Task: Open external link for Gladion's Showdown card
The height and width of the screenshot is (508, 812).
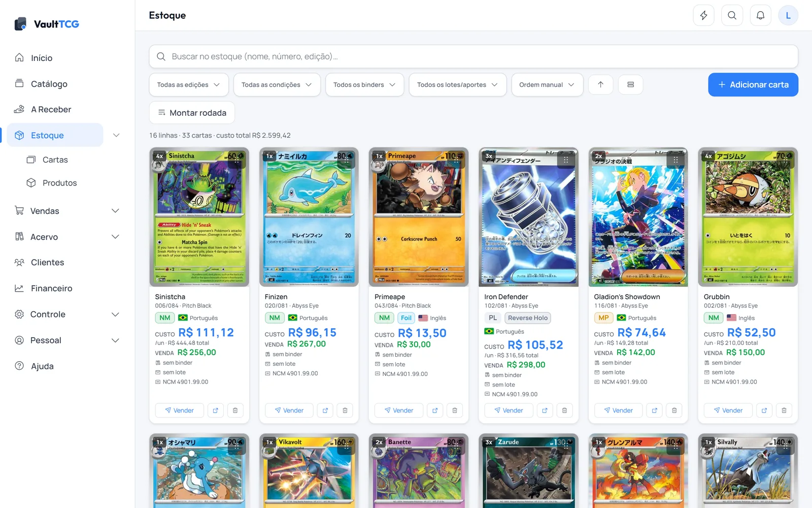Action: point(655,410)
